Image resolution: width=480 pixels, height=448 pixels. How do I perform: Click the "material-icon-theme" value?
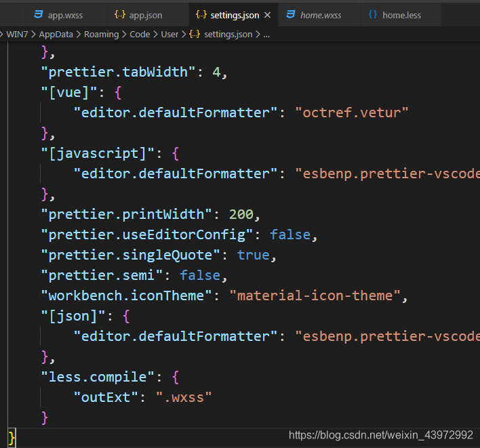(x=315, y=296)
